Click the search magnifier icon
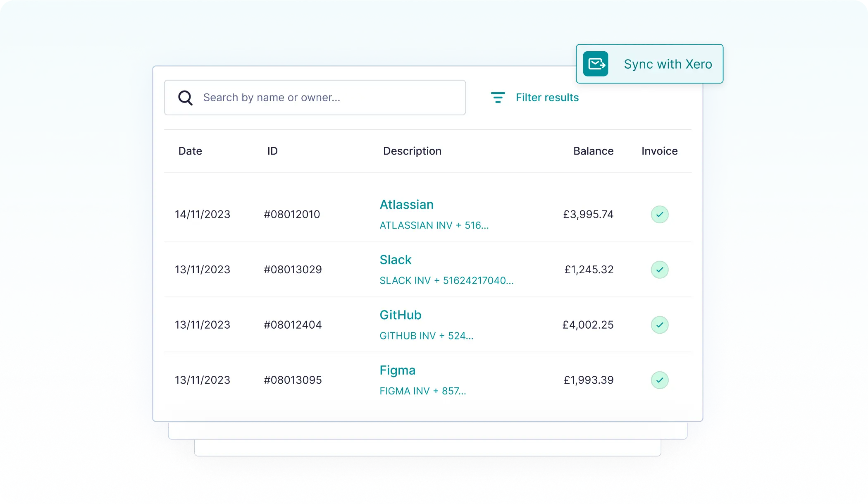This screenshot has height=504, width=868. click(185, 98)
